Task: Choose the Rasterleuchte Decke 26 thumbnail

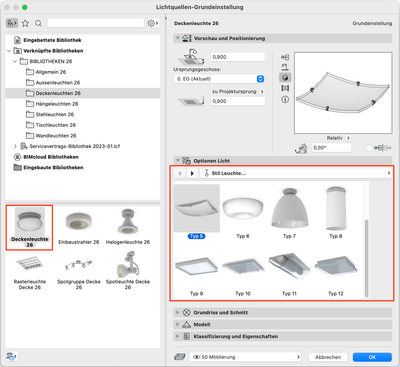Action: [30, 273]
